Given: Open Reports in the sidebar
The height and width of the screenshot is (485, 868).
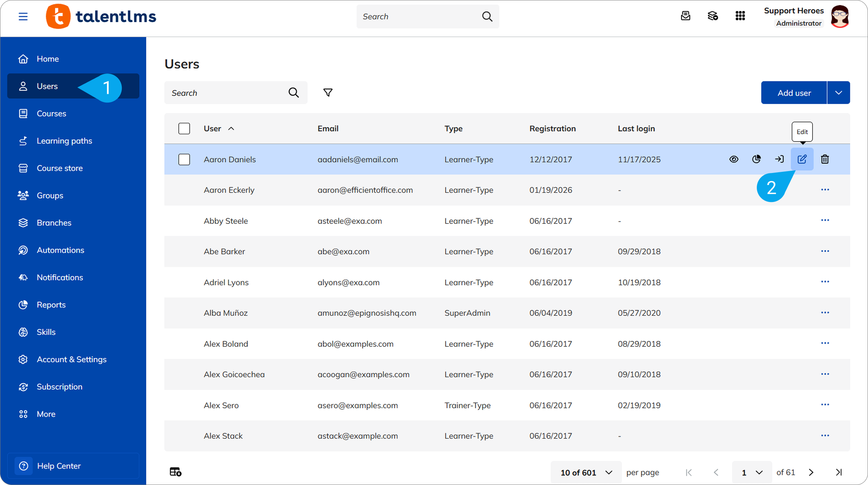Looking at the screenshot, I should click(x=73, y=304).
